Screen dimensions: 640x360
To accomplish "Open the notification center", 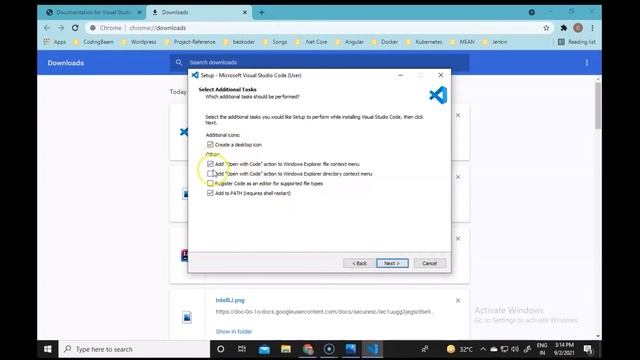I will (588, 349).
